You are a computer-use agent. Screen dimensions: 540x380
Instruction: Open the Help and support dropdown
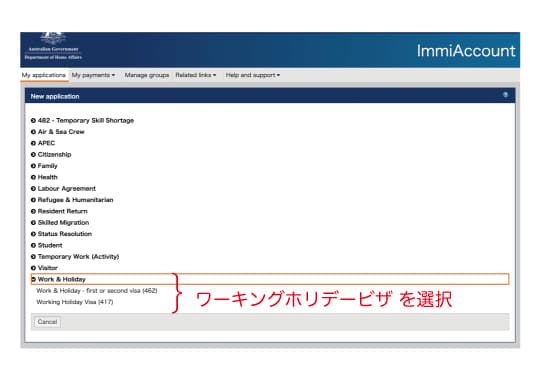point(253,75)
